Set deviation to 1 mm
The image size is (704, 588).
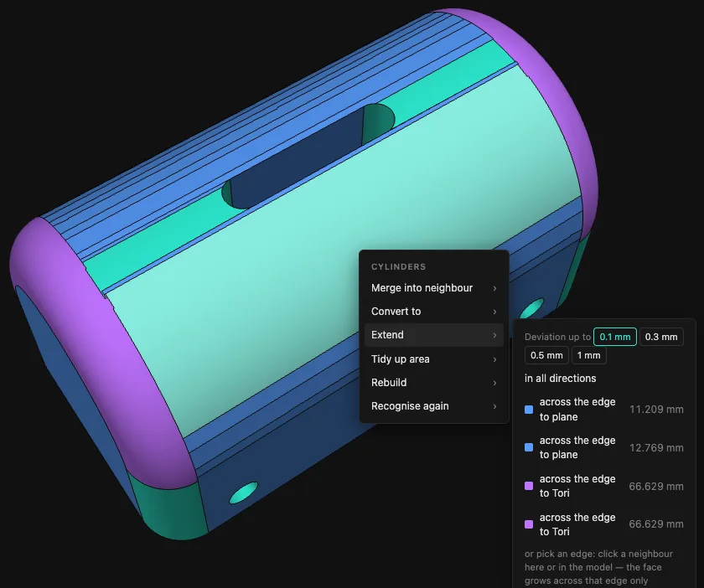(x=588, y=355)
